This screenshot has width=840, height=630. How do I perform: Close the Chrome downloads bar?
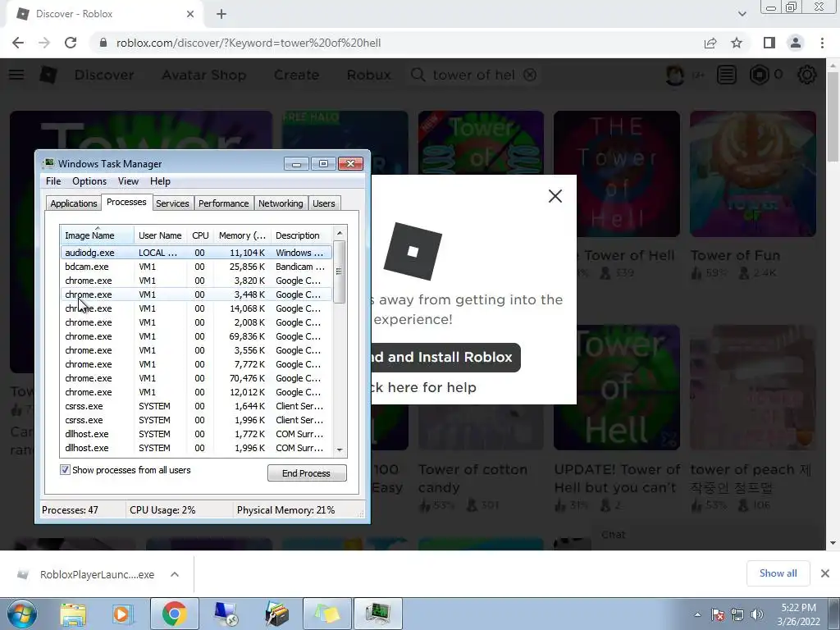tap(825, 573)
